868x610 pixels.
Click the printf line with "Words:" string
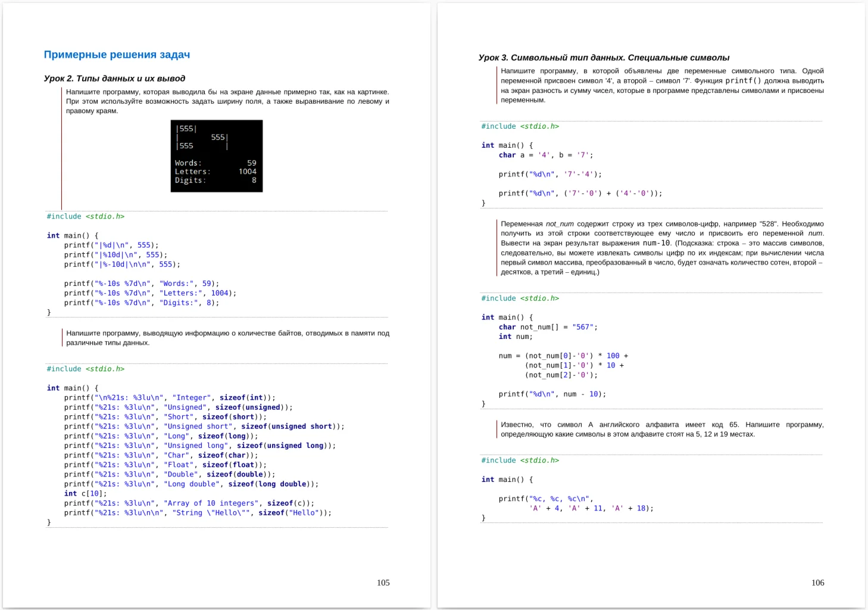141,284
